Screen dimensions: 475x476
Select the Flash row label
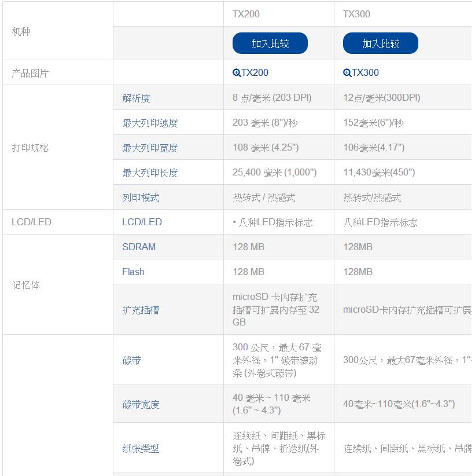133,272
